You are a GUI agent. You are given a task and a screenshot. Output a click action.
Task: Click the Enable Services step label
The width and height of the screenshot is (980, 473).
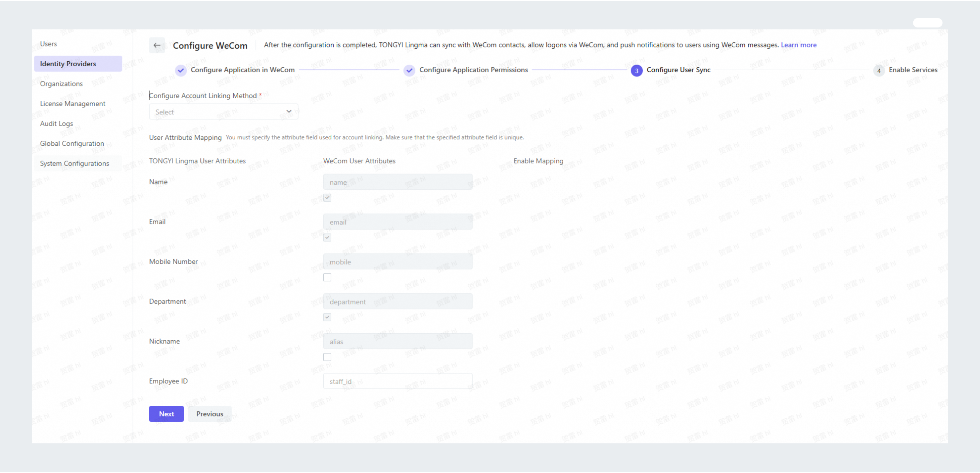click(x=913, y=70)
